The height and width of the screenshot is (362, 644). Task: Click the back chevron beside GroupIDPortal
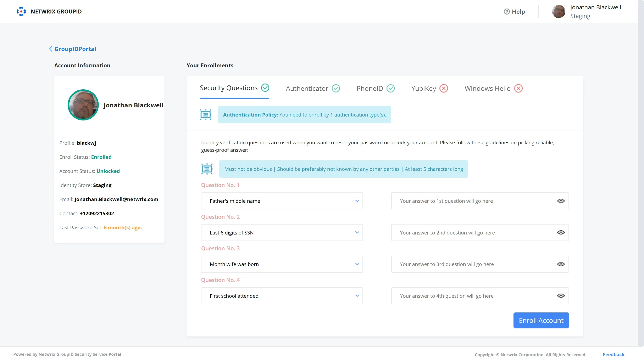[x=50, y=49]
